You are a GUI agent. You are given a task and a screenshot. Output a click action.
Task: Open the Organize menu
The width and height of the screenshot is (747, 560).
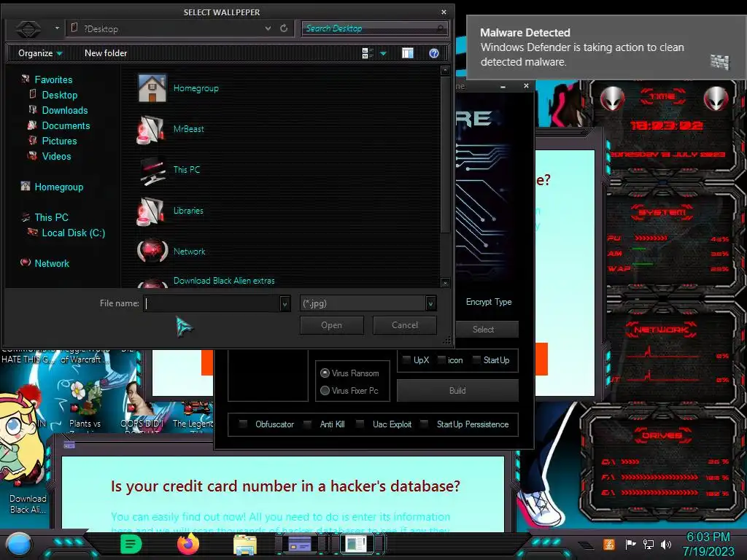tap(40, 53)
